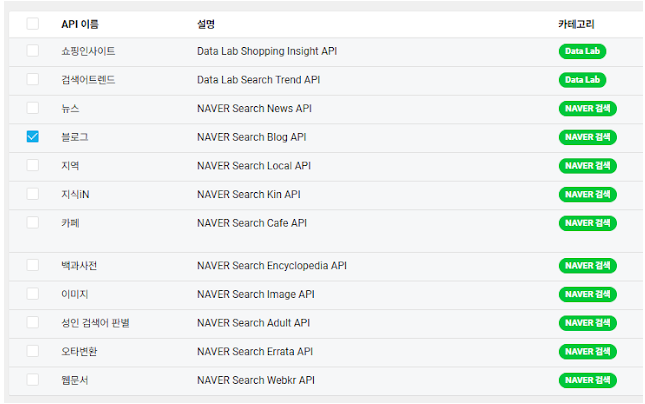Click the Data Lab badge in 검색어트렌드 row
The width and height of the screenshot is (645, 404).
(582, 80)
